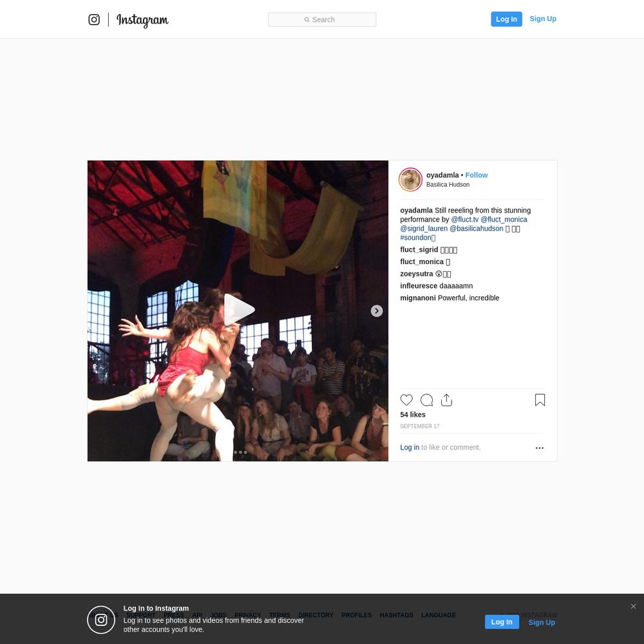Click 'Log in' to like or comment
This screenshot has height=644, width=644.
pos(410,448)
